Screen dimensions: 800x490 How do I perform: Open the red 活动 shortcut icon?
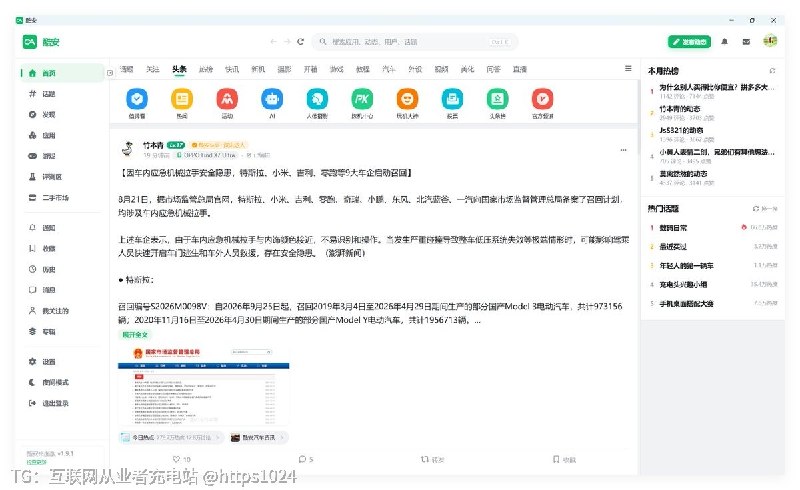coord(227,99)
